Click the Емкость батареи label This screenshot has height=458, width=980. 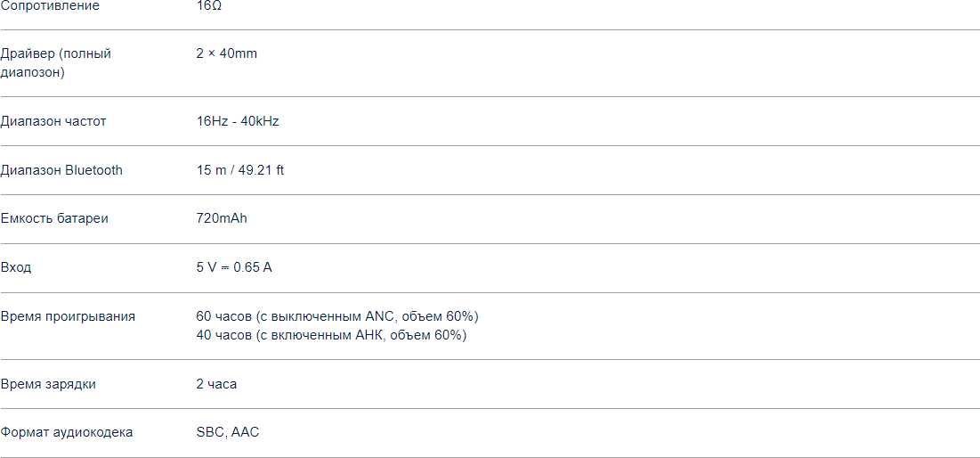[x=54, y=218]
